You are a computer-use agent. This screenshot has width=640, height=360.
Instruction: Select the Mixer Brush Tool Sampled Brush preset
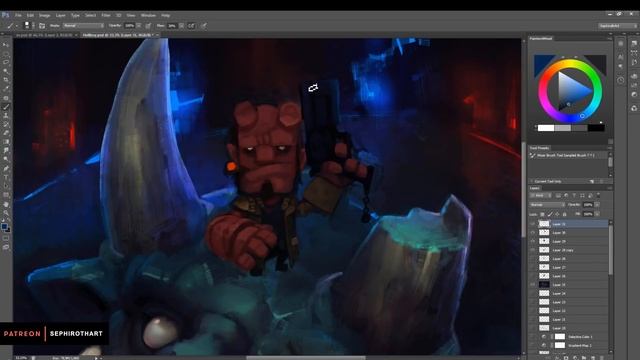[568, 156]
